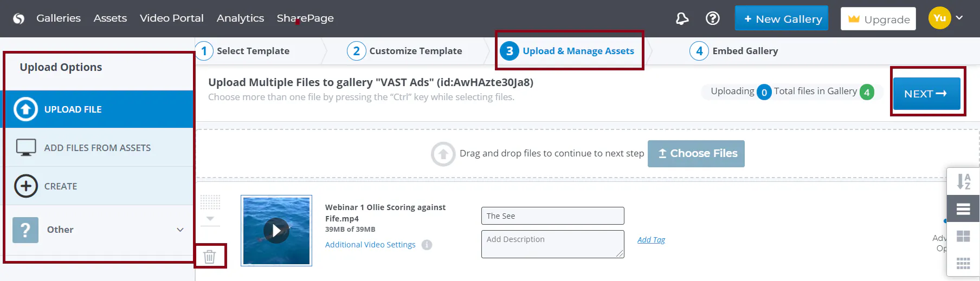980x281 pixels.
Task: Open the Assets menu
Action: coord(110,18)
